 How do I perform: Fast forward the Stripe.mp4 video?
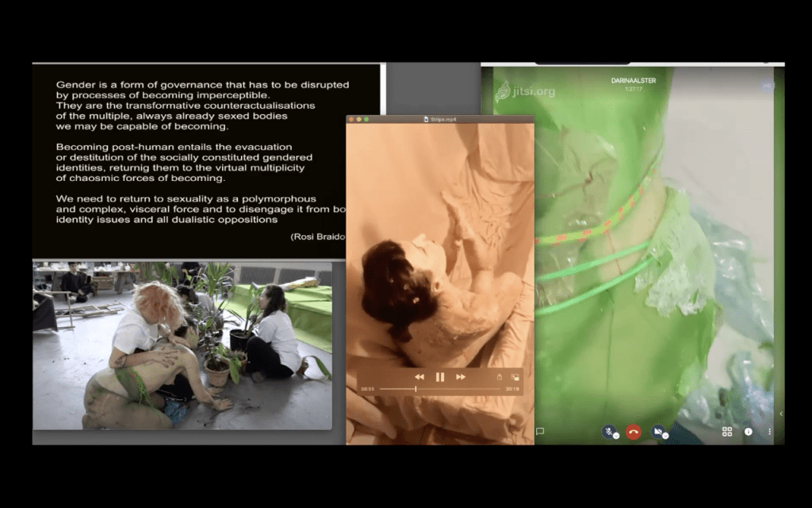tap(461, 377)
